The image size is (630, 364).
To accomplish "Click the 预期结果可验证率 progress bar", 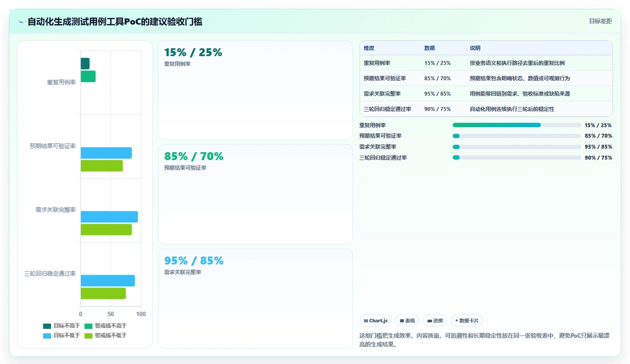I will (517, 136).
